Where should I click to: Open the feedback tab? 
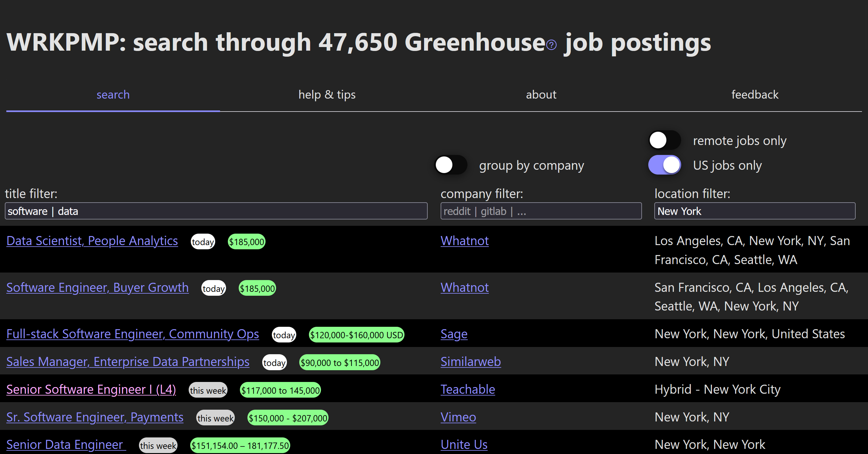[754, 95]
